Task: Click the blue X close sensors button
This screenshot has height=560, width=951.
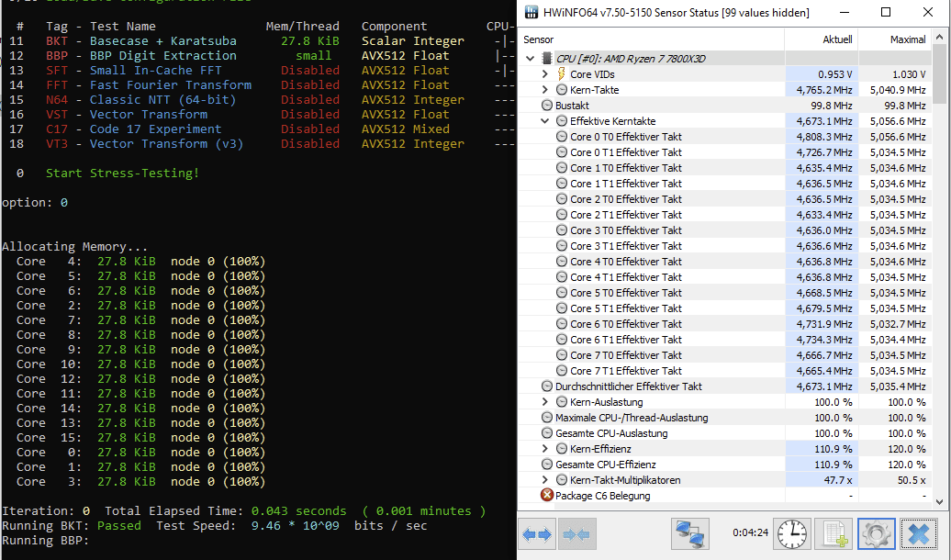Action: coord(918,534)
